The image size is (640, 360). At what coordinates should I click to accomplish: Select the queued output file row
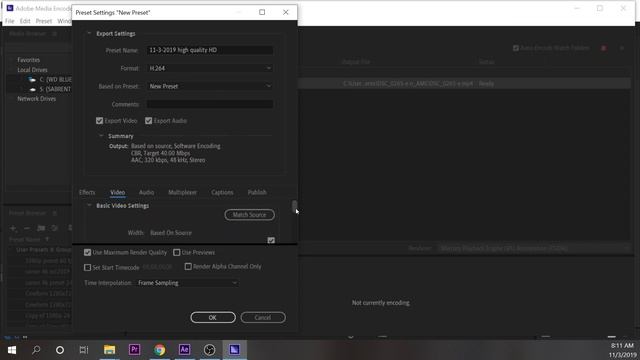click(464, 84)
